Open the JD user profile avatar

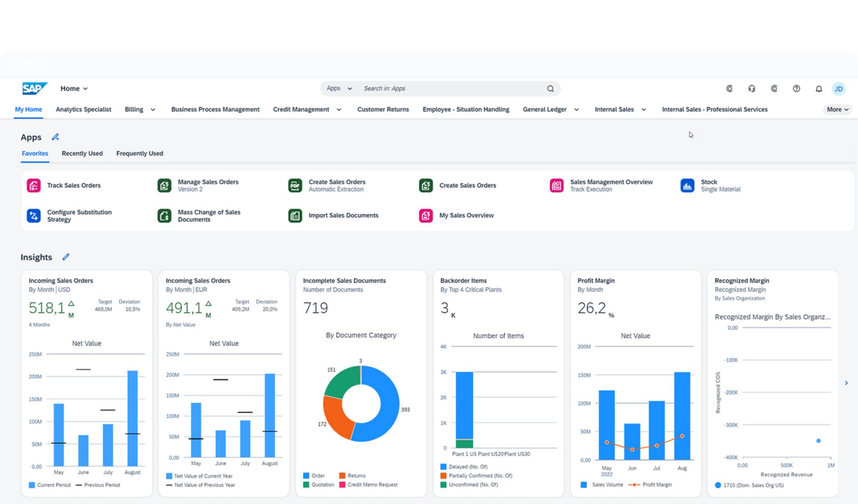pyautogui.click(x=838, y=89)
